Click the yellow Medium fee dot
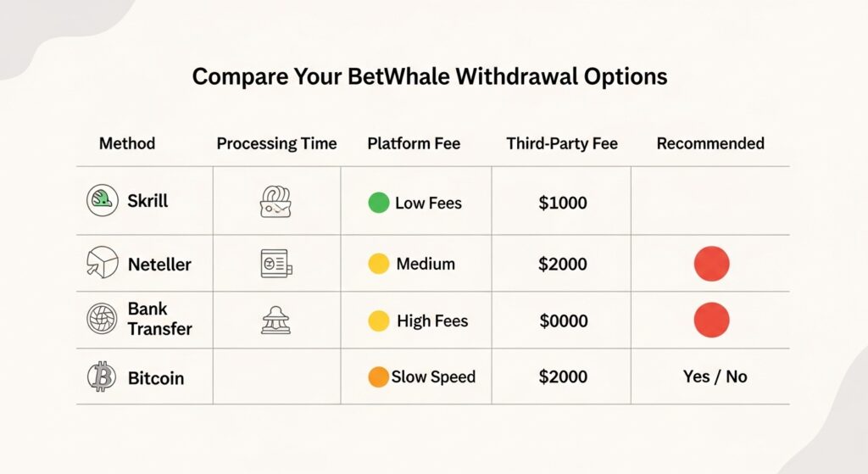 pyautogui.click(x=379, y=264)
